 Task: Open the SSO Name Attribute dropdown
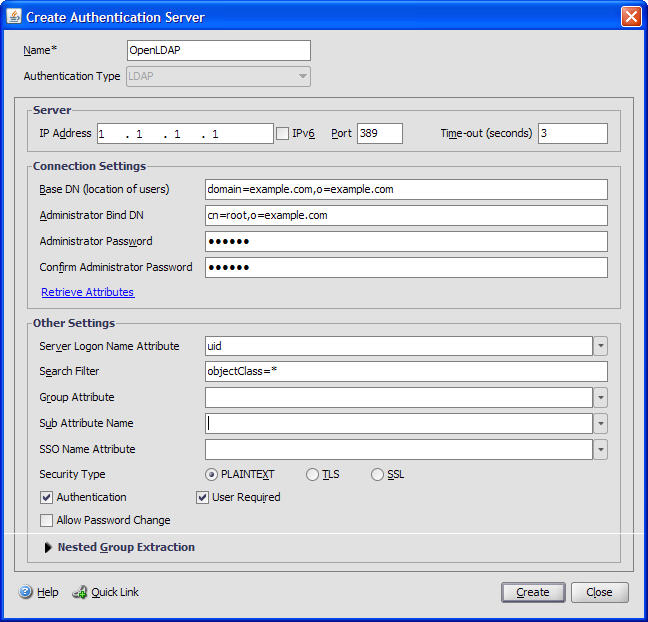click(x=600, y=450)
